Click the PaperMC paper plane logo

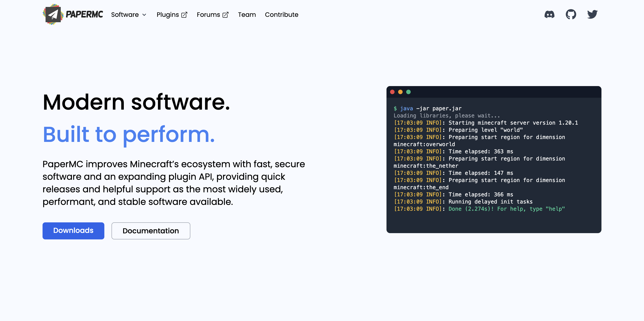pos(53,15)
